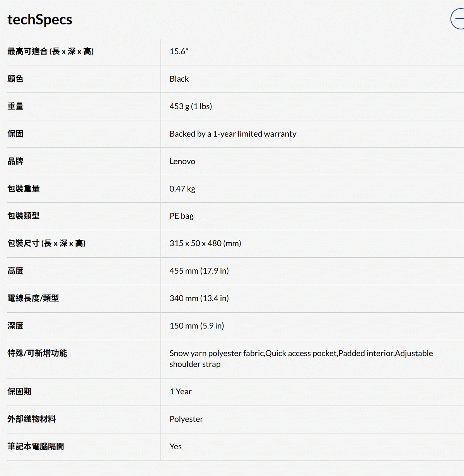This screenshot has height=476, width=464.
Task: Click the techSpecs heading
Action: tap(40, 19)
